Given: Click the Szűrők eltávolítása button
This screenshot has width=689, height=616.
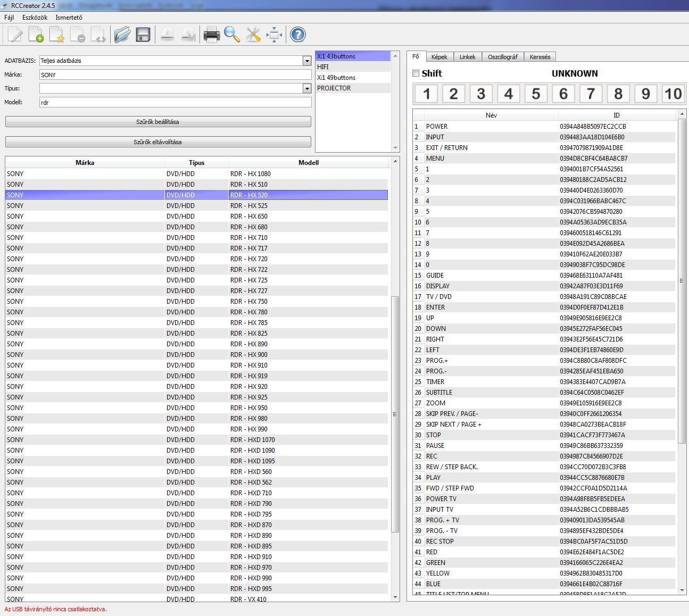Looking at the screenshot, I should click(158, 142).
